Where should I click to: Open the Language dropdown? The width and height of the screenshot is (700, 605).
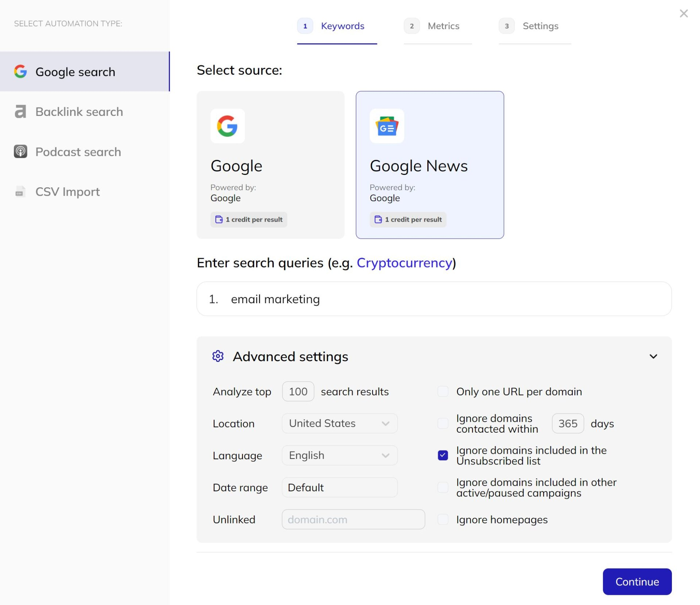tap(339, 455)
